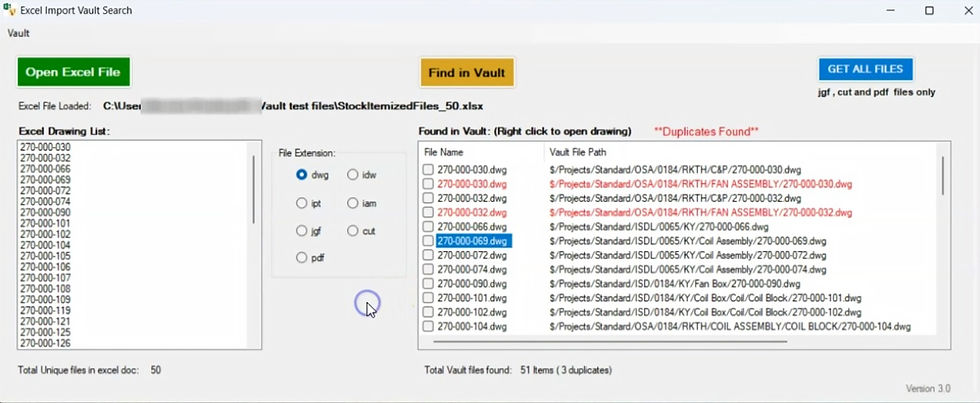Check the box for 270-000-090.dwg
The width and height of the screenshot is (980, 403).
pyautogui.click(x=428, y=284)
